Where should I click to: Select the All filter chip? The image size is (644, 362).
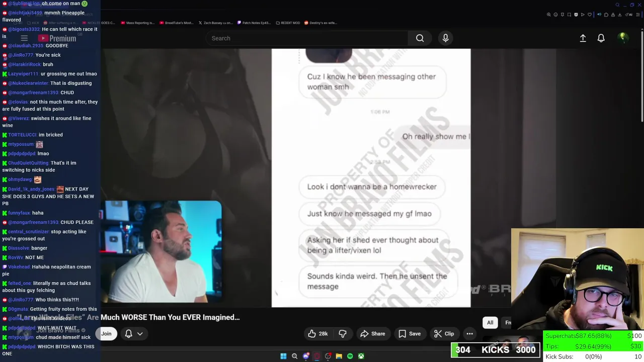point(490,323)
